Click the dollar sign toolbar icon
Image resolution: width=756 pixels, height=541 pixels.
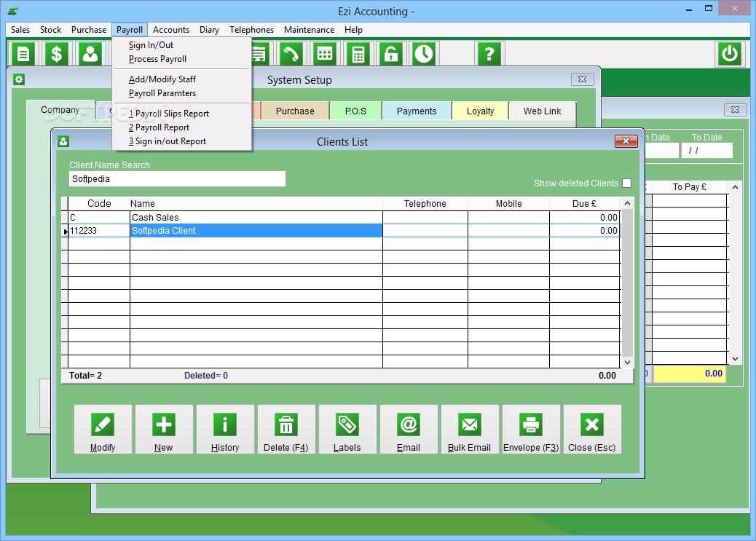coord(56,54)
